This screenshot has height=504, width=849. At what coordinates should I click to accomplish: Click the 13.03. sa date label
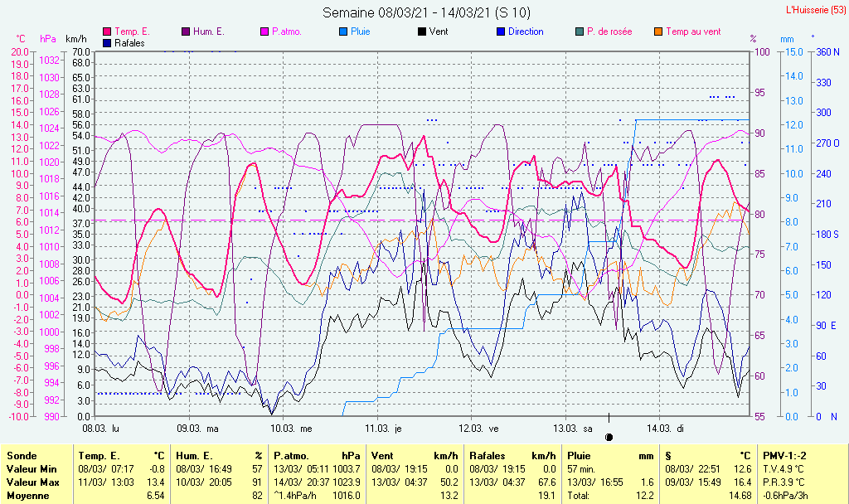coord(572,429)
